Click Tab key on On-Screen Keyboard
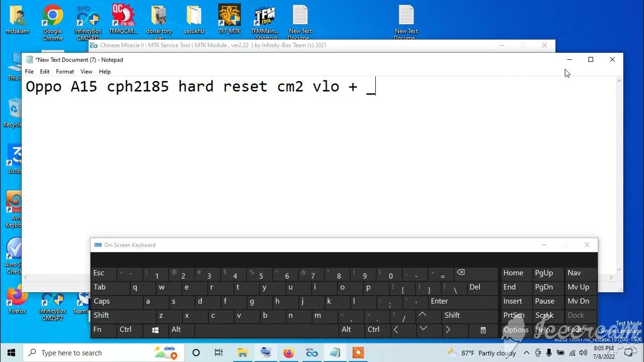This screenshot has width=644, height=362. pos(110,288)
